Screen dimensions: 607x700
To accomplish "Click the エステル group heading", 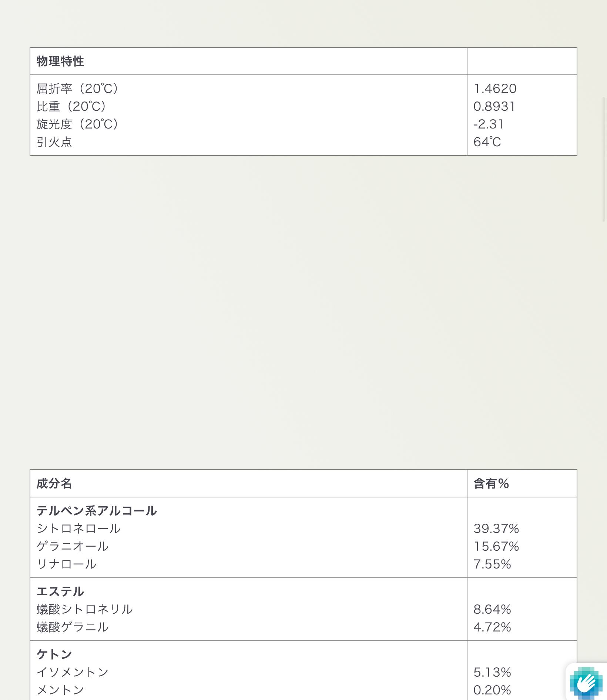I will 60,592.
